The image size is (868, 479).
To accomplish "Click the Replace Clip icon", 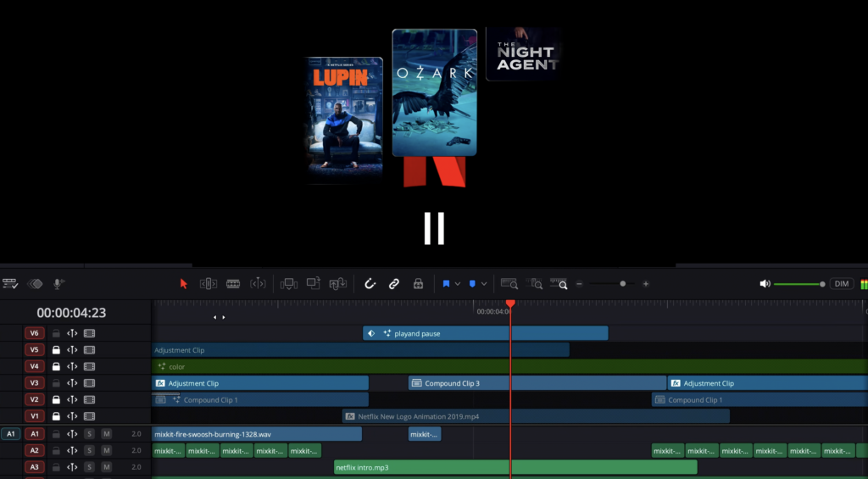I will point(337,284).
